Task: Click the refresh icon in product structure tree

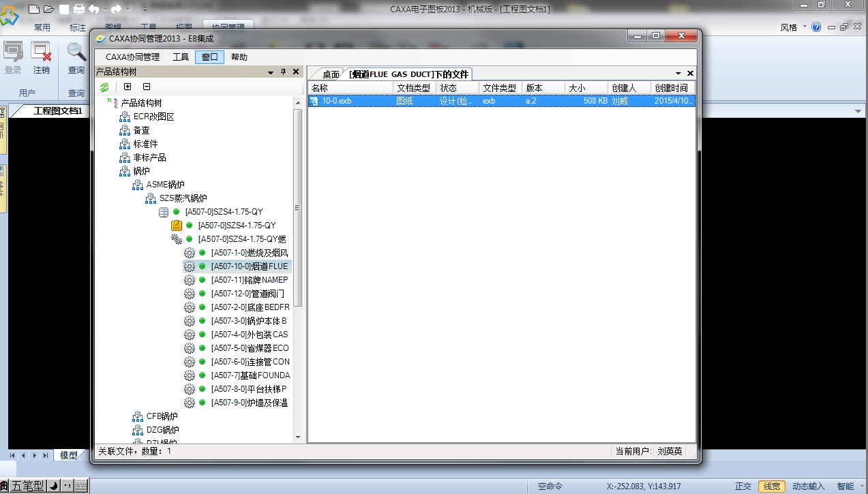Action: click(x=104, y=87)
